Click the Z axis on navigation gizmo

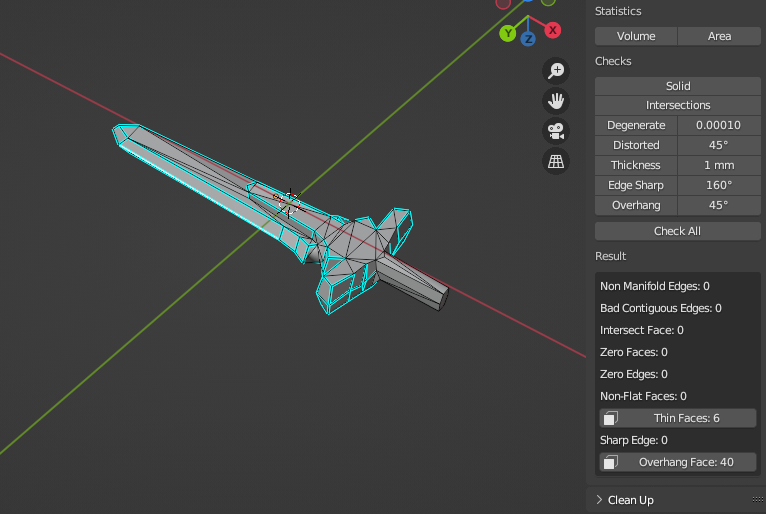point(528,39)
